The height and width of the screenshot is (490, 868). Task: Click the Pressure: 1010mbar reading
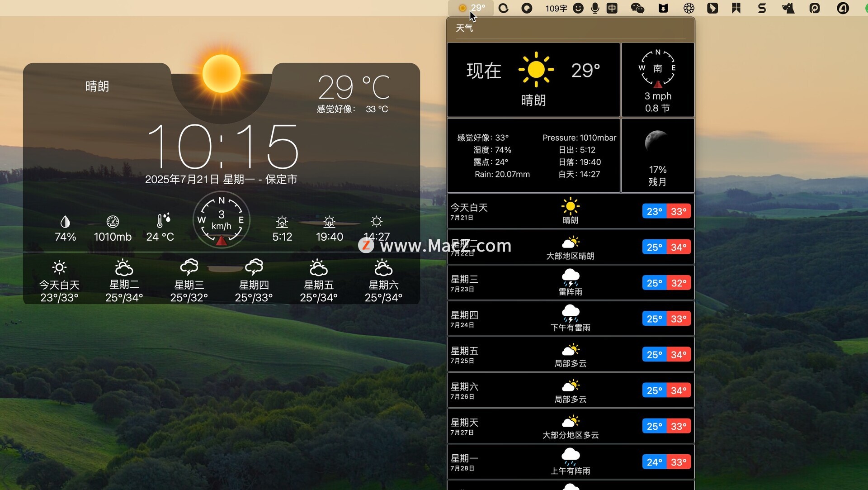(x=579, y=138)
